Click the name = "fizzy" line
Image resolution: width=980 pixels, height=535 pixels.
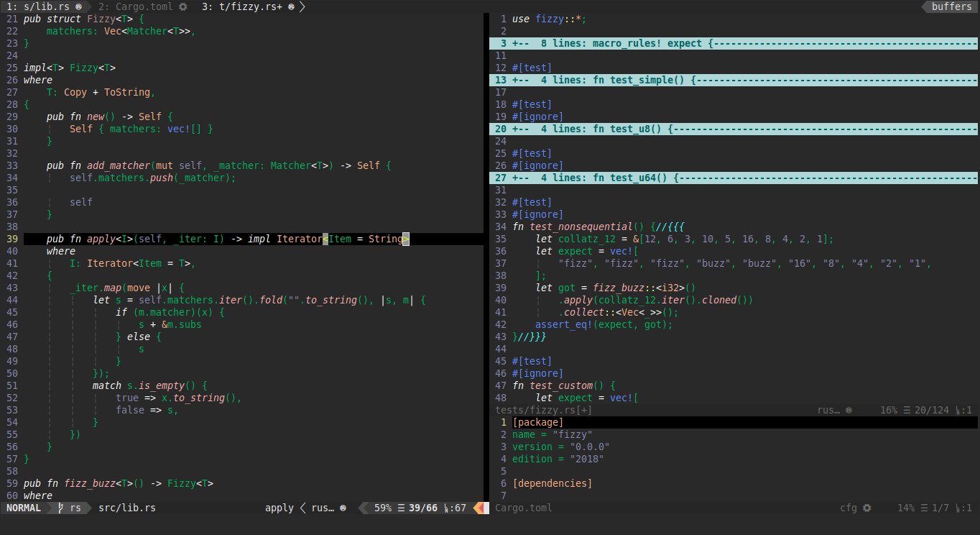click(553, 434)
